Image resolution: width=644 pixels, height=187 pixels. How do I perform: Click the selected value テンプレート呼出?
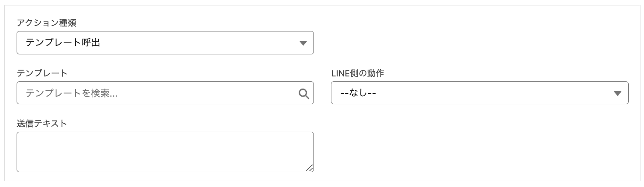63,43
